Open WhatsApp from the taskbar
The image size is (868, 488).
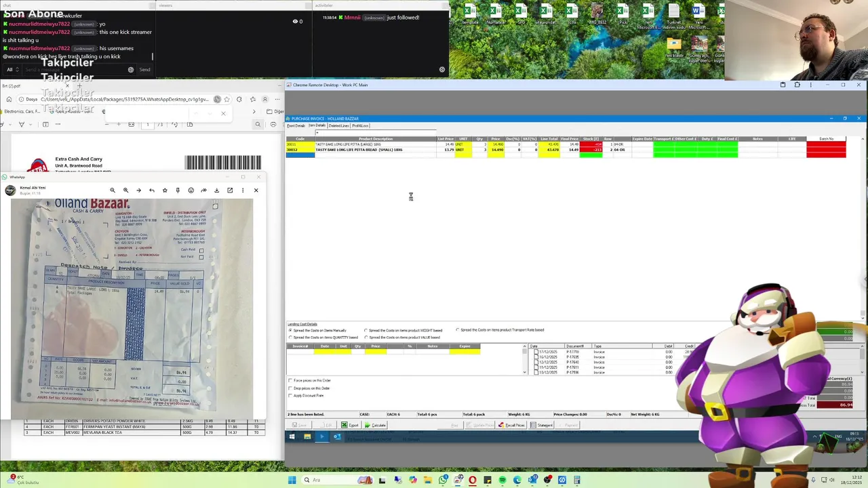(443, 480)
